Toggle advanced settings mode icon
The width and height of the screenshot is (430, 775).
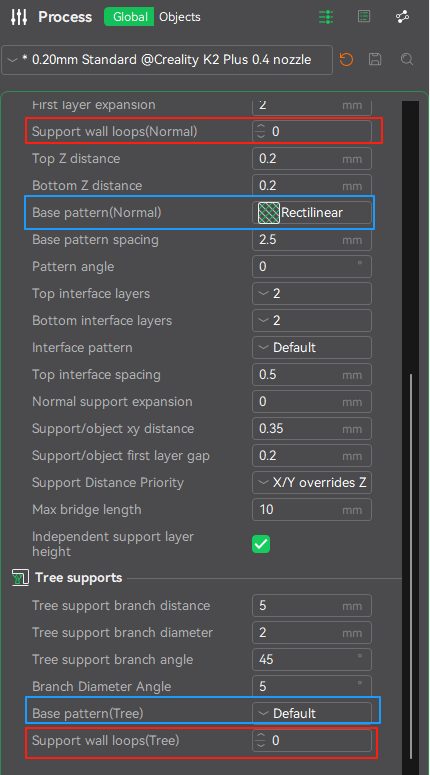[x=326, y=17]
